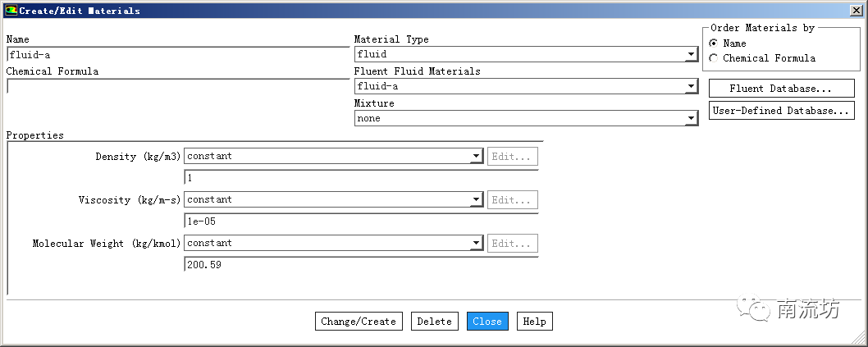Select the Name radio button

click(713, 43)
